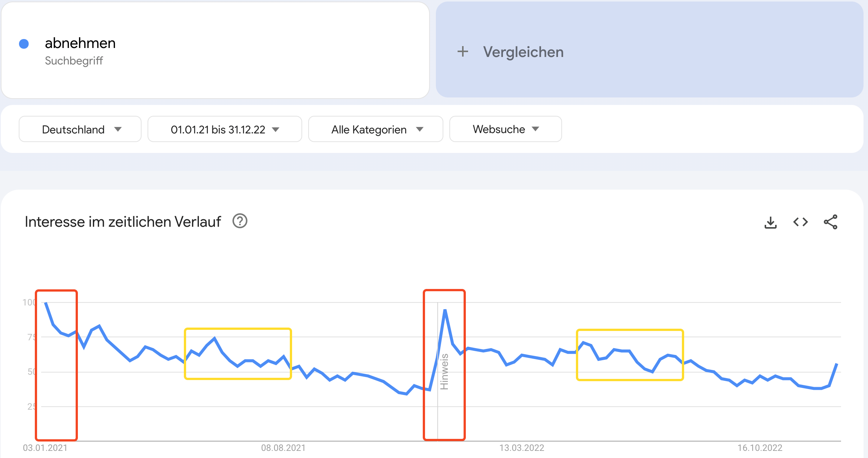The width and height of the screenshot is (868, 458).
Task: Click the line's end point at December 2022
Action: [837, 364]
